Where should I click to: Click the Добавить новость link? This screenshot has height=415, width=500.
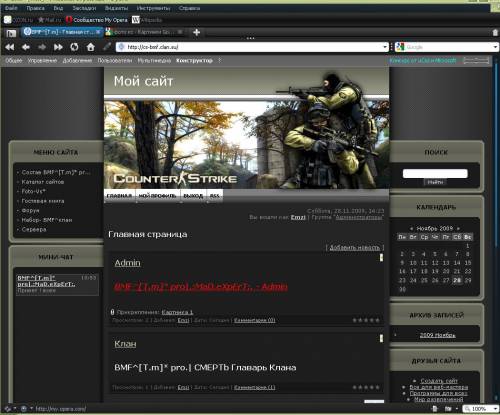[355, 248]
